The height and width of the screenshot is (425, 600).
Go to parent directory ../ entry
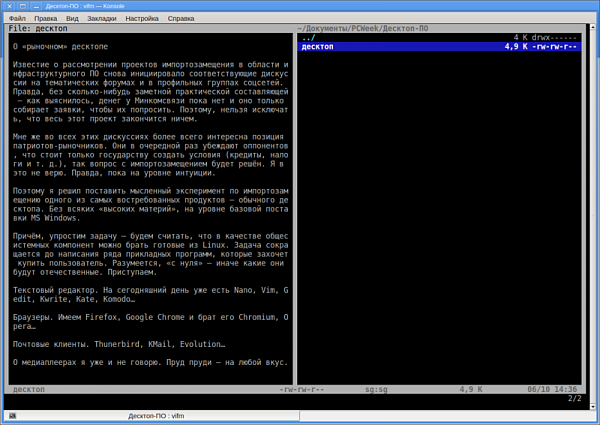(308, 37)
